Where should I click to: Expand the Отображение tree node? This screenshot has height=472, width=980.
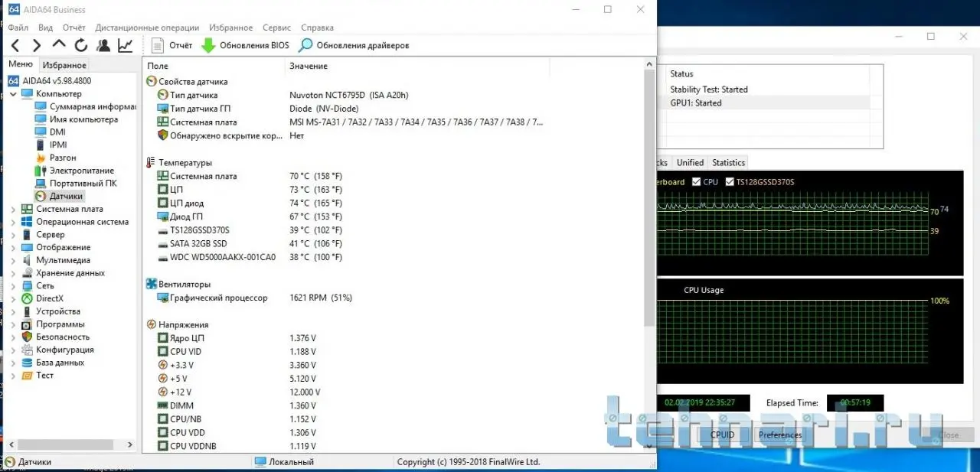[13, 247]
